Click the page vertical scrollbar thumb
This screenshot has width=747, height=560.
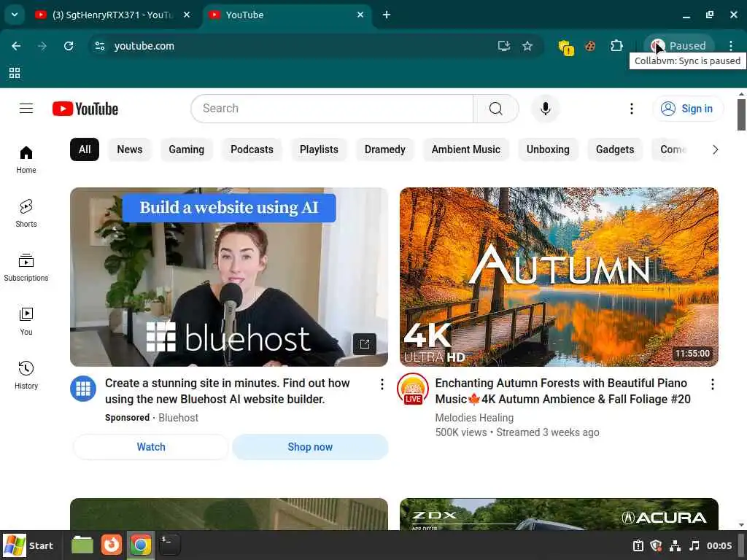pos(741,114)
